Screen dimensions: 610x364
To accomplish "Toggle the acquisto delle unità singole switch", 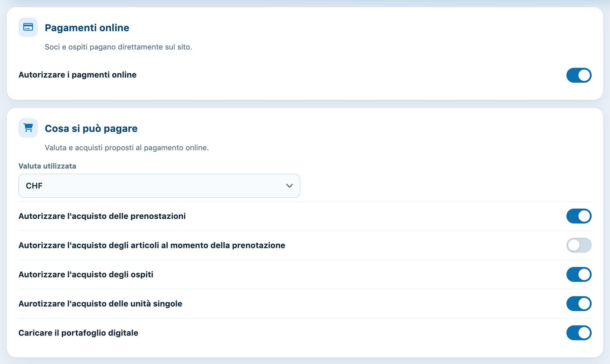I will (579, 303).
